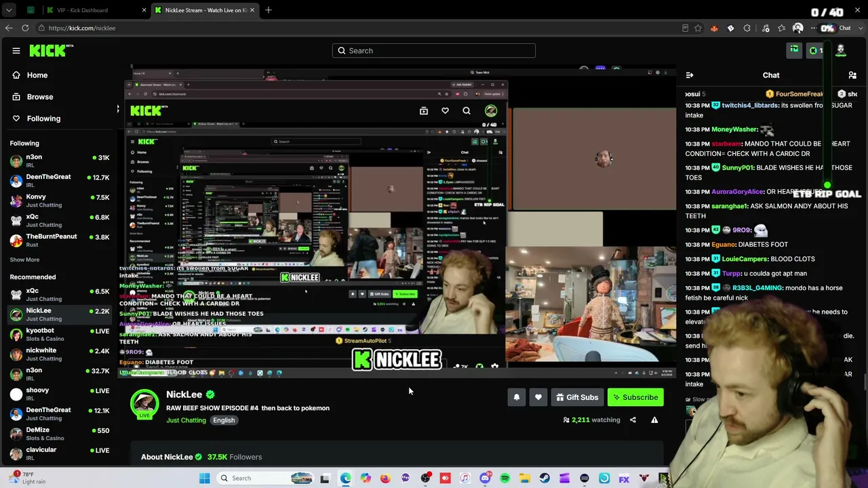
Task: Click the English language tag
Action: tap(224, 420)
